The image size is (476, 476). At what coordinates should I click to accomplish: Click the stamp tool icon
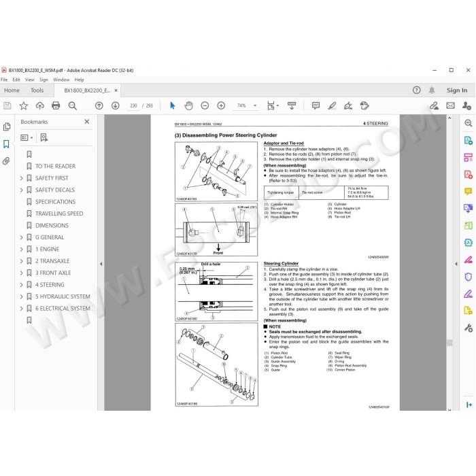tap(364, 105)
